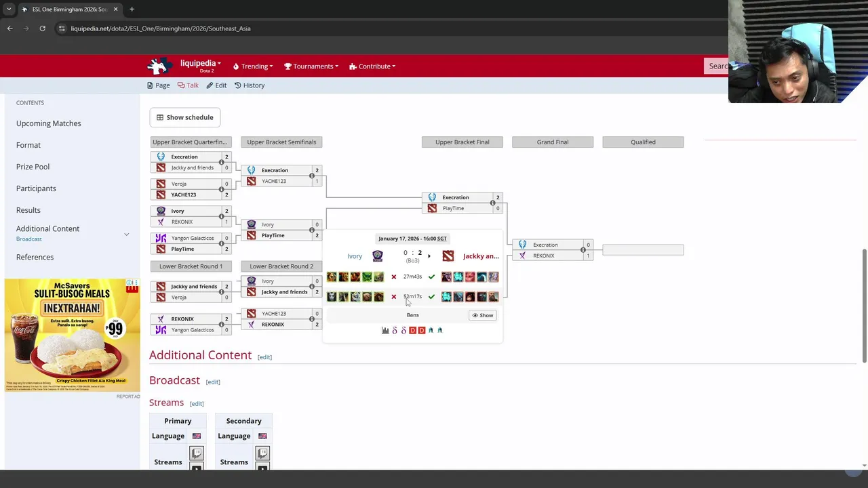Click Jump to Results section
868x488 pixels.
28,210
